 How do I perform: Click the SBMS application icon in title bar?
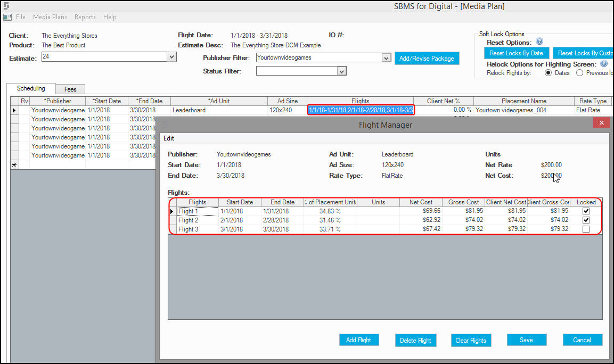[x=6, y=6]
